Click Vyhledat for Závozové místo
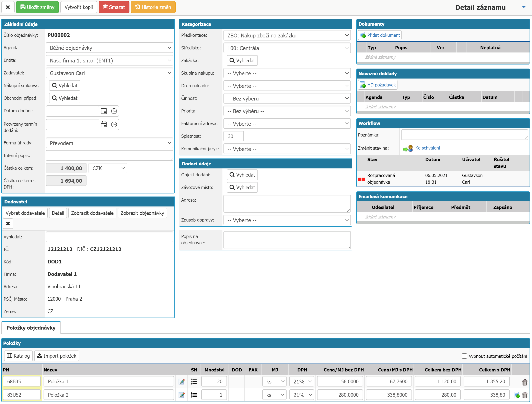 [242, 187]
